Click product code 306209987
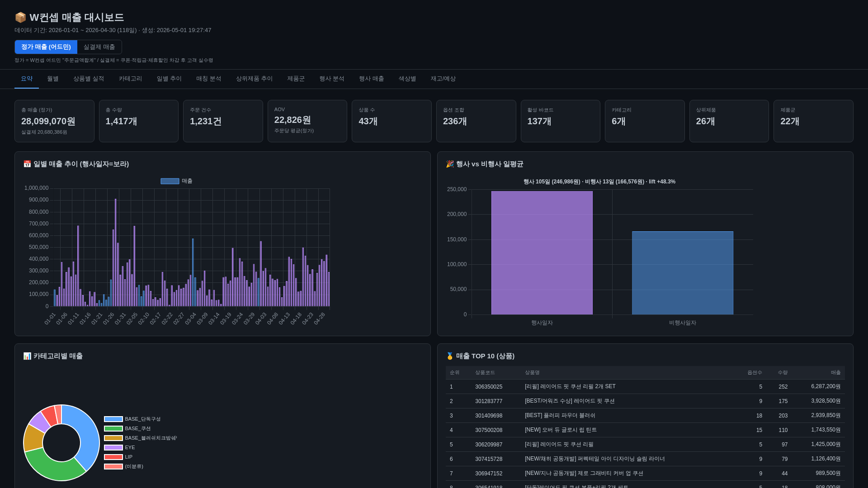This screenshot has height=488, width=868. pos(489,445)
